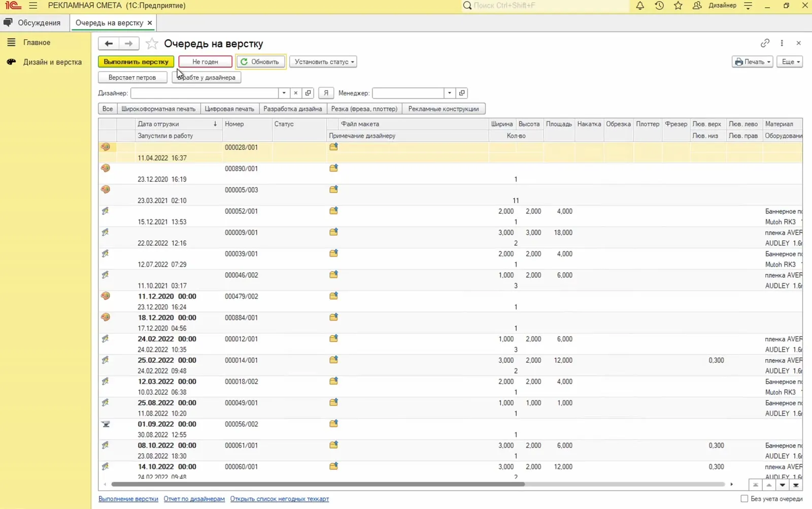
Task: Open the history clock icon
Action: click(x=659, y=6)
